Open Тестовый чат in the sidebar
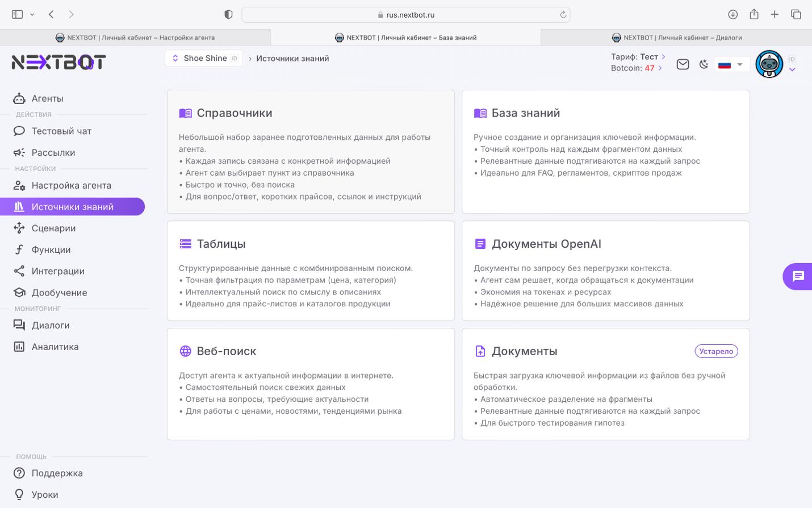This screenshot has height=508, width=812. (x=61, y=131)
